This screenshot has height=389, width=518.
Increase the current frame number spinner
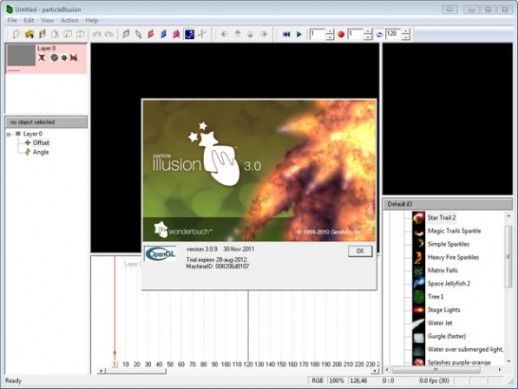(x=330, y=31)
